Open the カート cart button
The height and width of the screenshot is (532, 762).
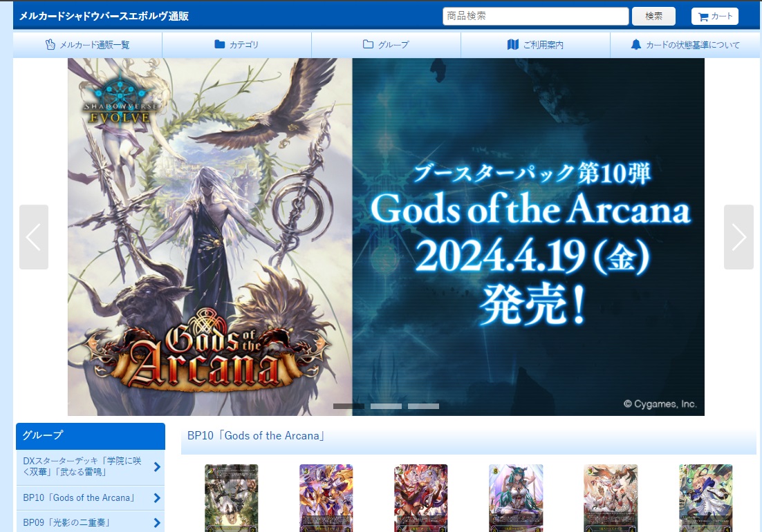point(715,16)
